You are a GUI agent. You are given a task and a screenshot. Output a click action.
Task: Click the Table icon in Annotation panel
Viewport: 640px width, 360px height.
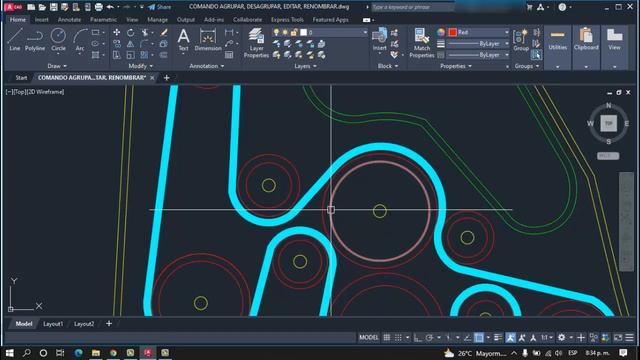(229, 55)
